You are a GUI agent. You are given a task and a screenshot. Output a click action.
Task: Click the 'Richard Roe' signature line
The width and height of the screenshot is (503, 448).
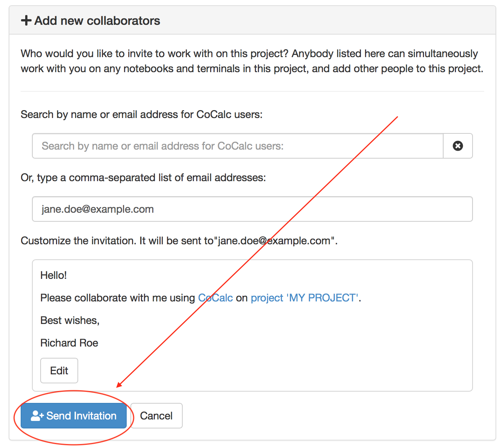pyautogui.click(x=69, y=343)
